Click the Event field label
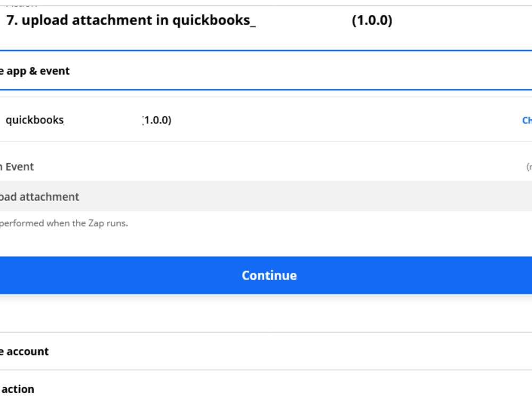 pos(17,167)
